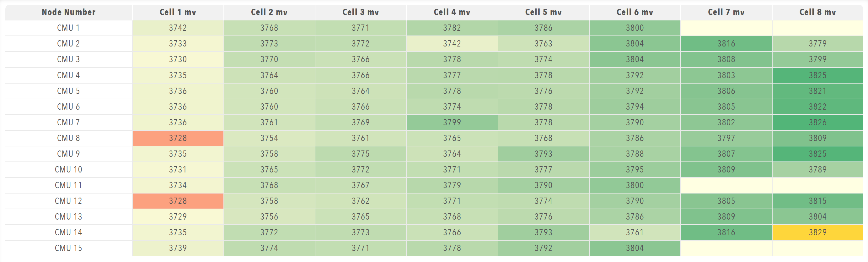Screen dimensions: 868x262
Task: Select the 3742 value in CMU 2 row
Action: point(452,43)
